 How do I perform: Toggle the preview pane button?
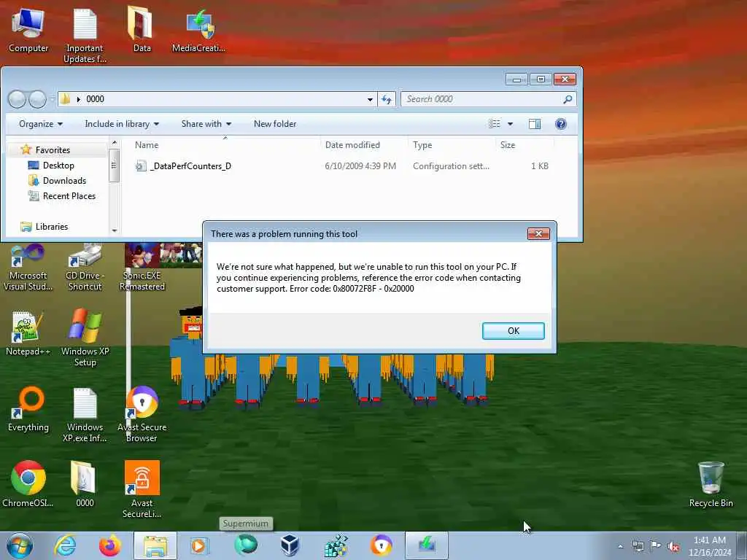coord(535,124)
